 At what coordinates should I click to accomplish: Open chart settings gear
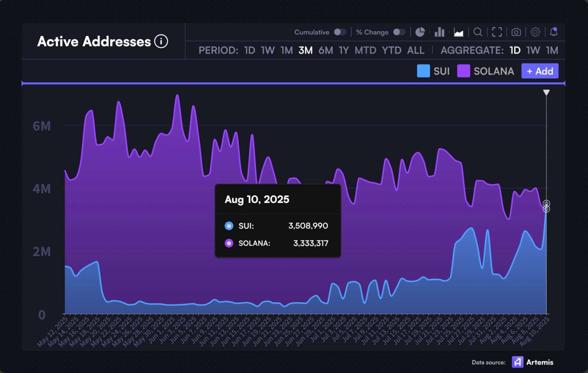(x=535, y=32)
